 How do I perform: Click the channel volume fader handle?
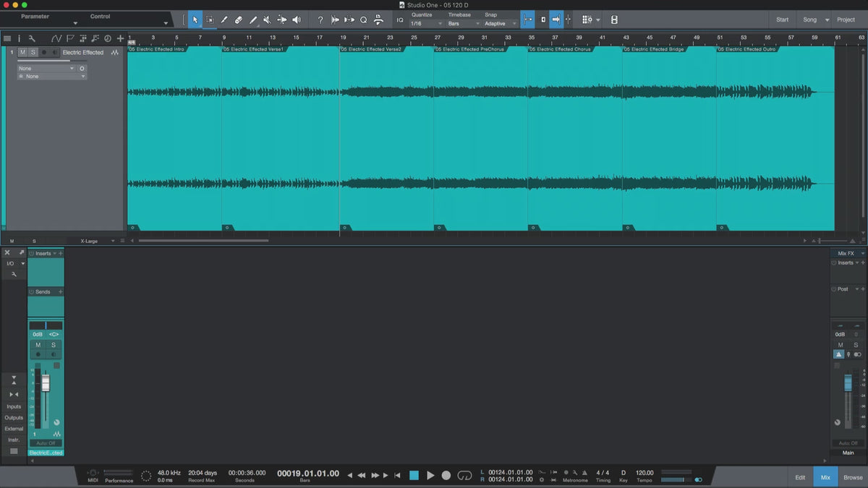46,383
